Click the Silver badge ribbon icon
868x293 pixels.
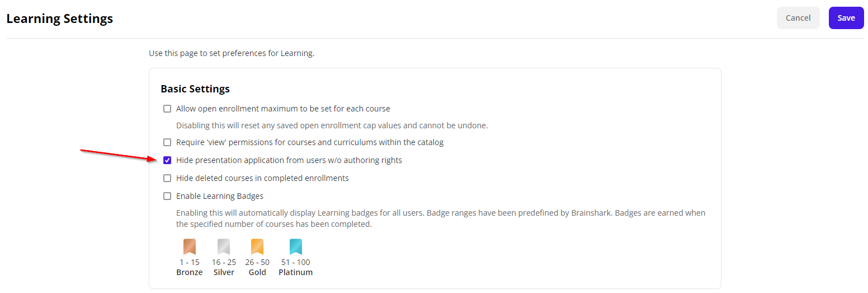(224, 247)
